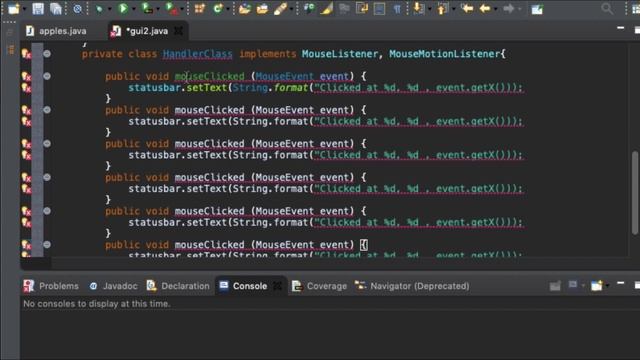Open the External Tools dropdown arrow
640x360 pixels.
pyautogui.click(x=182, y=9)
